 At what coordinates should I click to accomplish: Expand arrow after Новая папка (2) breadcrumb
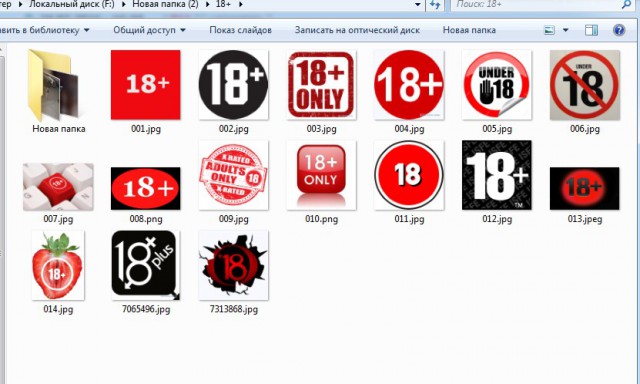coord(207,5)
